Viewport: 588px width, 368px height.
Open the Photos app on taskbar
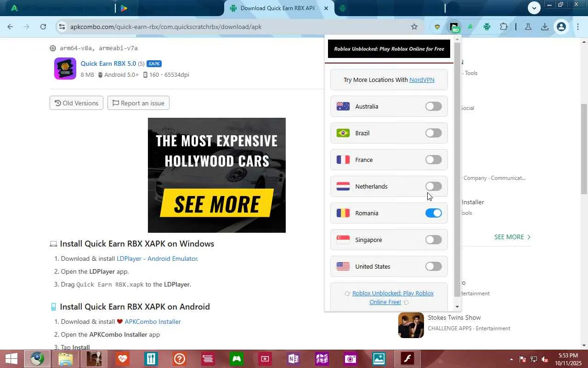[x=379, y=359]
